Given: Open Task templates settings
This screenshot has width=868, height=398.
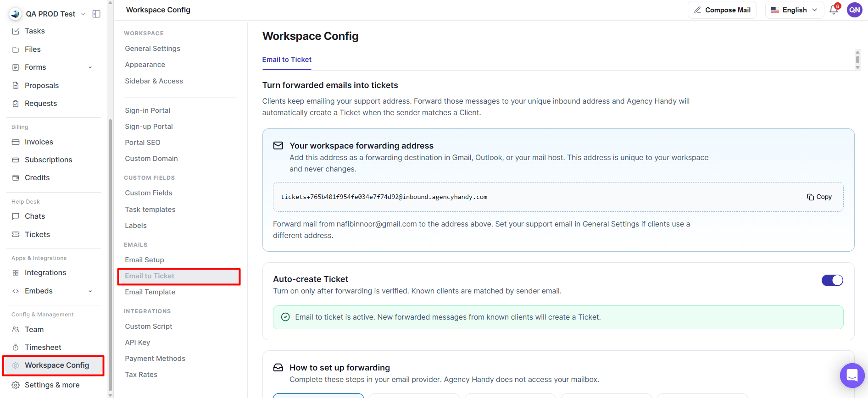Looking at the screenshot, I should 150,210.
